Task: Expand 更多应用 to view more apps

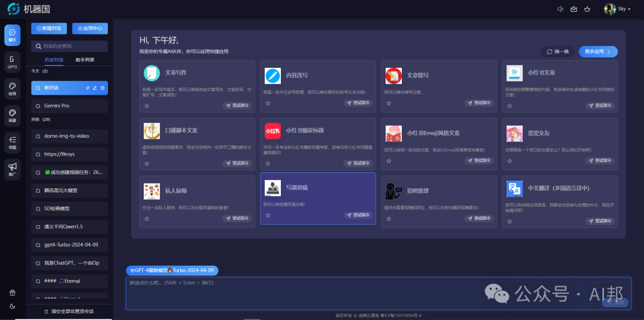Action: 597,52
